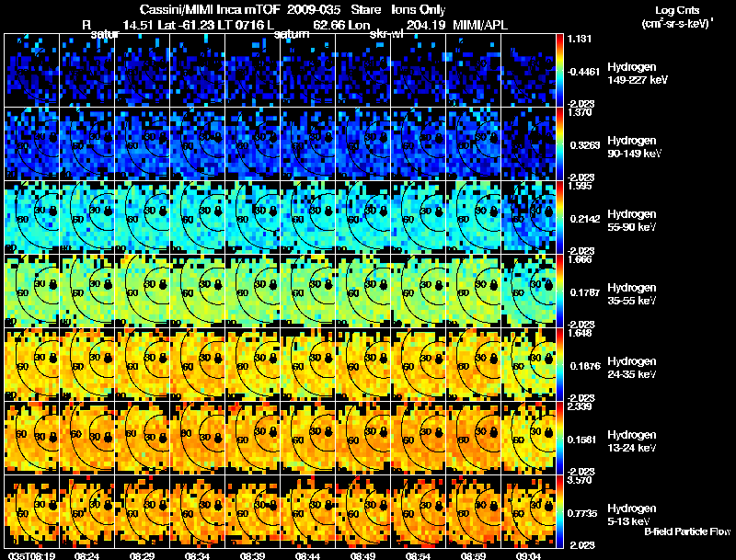Click the colorbar midpoint value '0.1581'
736x560 pixels.
click(x=582, y=440)
